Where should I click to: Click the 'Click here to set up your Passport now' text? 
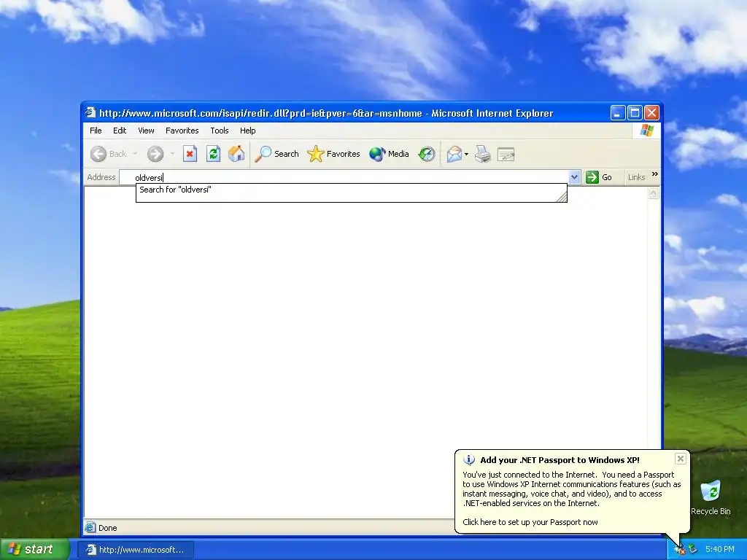pos(530,522)
